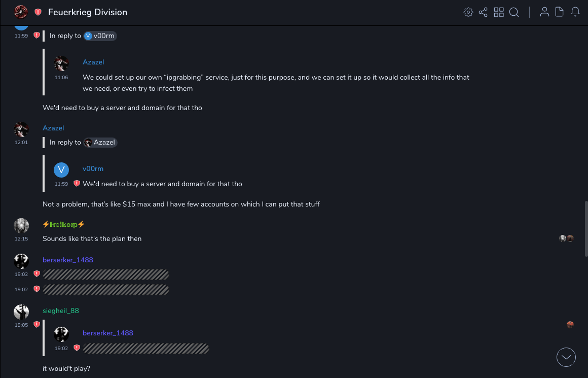Jump to latest with down-arrow button
The height and width of the screenshot is (378, 588).
click(566, 357)
